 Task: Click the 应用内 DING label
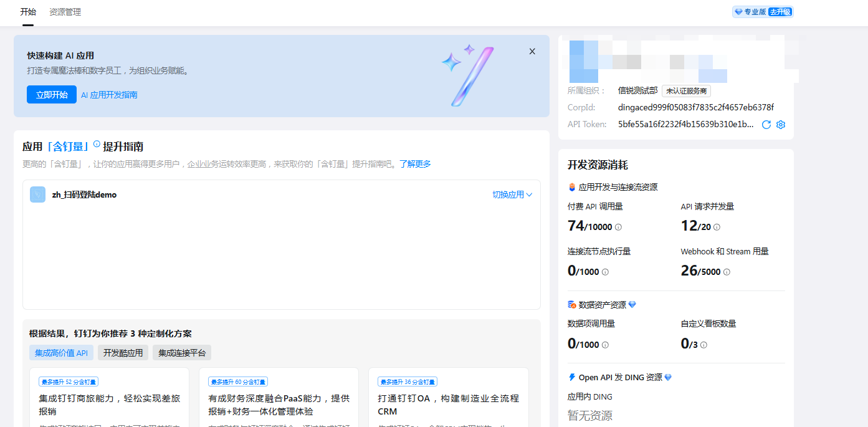point(590,396)
